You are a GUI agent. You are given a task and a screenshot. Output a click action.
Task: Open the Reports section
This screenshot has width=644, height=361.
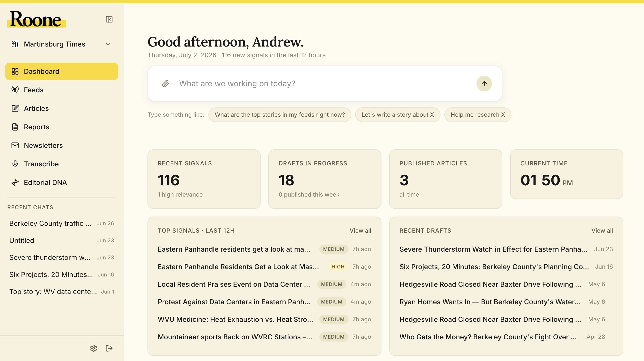point(61,127)
